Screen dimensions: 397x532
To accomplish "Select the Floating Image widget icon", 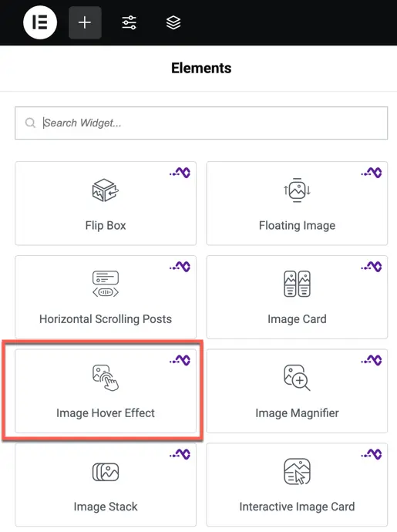I will click(x=298, y=190).
